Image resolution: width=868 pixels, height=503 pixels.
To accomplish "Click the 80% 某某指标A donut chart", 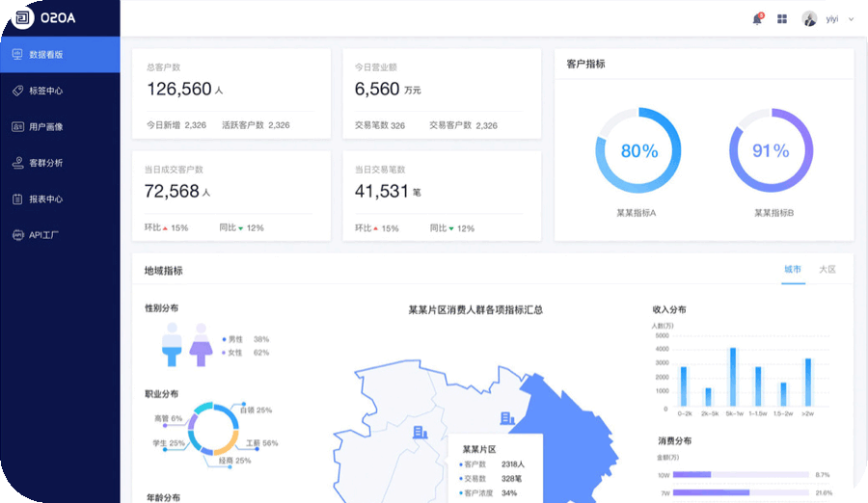I will 637,151.
